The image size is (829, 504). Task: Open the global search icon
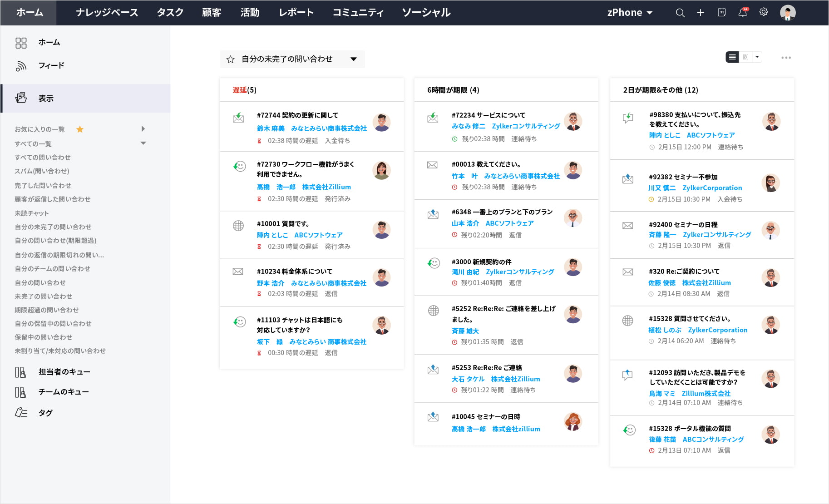click(x=680, y=13)
